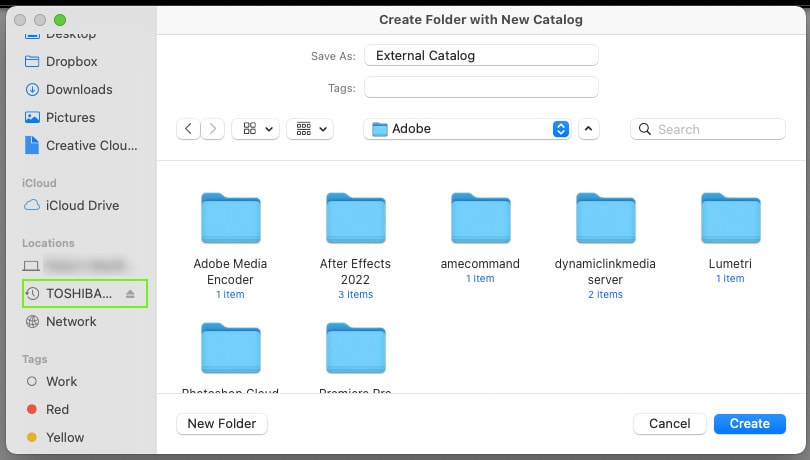
Task: Click the search magnifier icon
Action: pyautogui.click(x=645, y=129)
